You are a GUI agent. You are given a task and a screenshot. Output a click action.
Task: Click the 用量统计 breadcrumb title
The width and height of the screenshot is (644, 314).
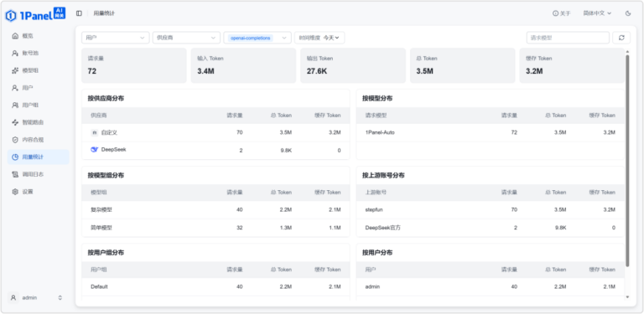click(104, 13)
